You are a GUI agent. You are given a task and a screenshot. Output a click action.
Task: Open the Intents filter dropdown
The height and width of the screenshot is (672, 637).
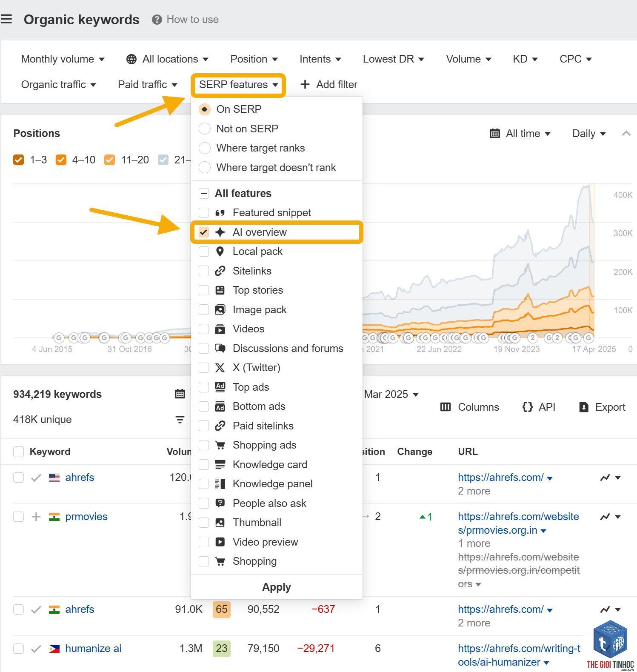point(320,59)
